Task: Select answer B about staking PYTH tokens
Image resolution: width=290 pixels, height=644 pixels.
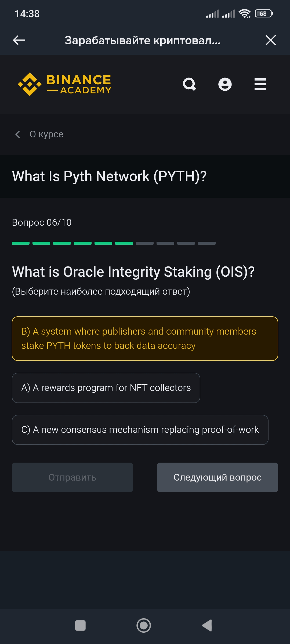Action: 145,339
